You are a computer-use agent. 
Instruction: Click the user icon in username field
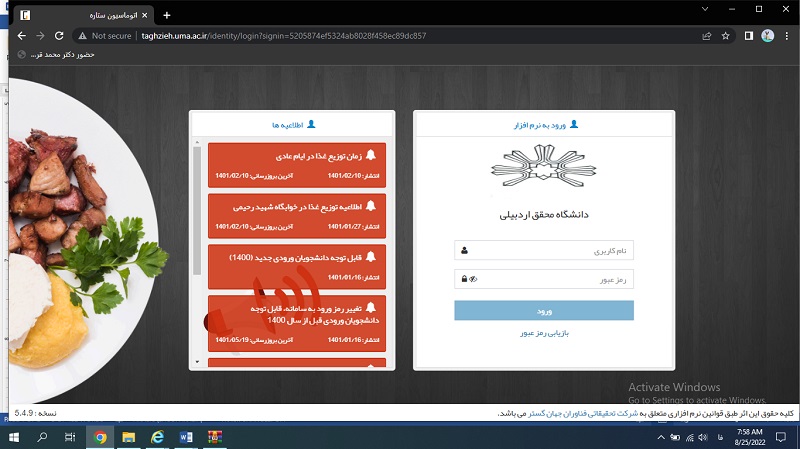tap(464, 251)
